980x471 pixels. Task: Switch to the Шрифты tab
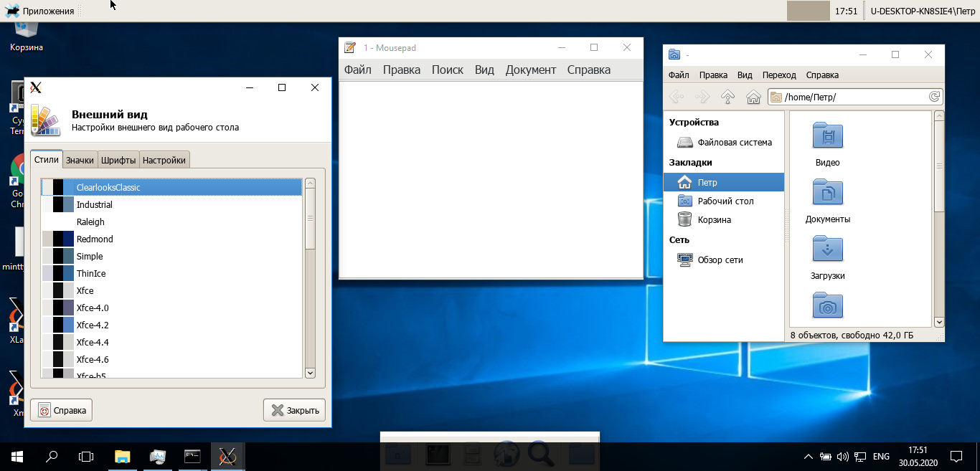pos(118,160)
